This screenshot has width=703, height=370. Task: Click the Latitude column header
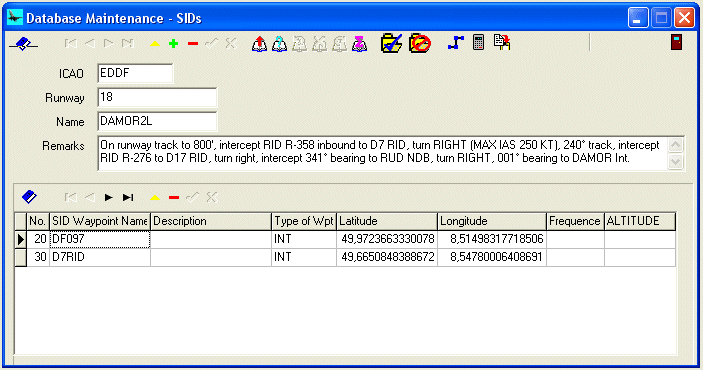click(387, 221)
